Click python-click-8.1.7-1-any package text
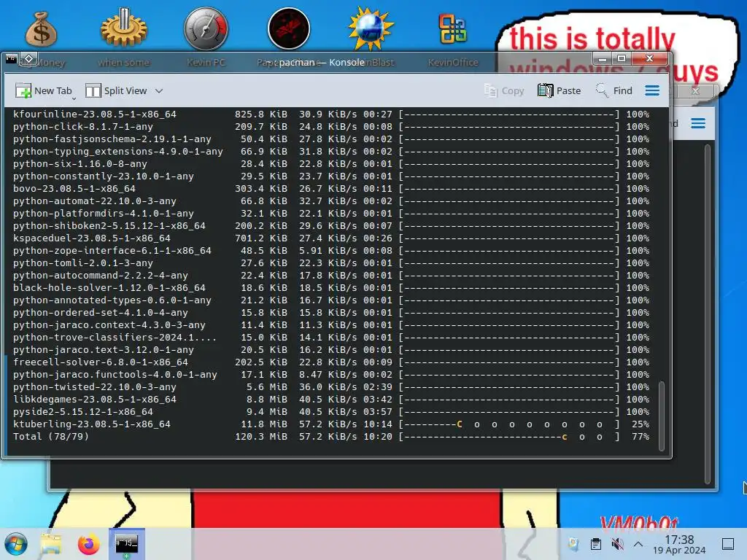 pyautogui.click(x=83, y=127)
